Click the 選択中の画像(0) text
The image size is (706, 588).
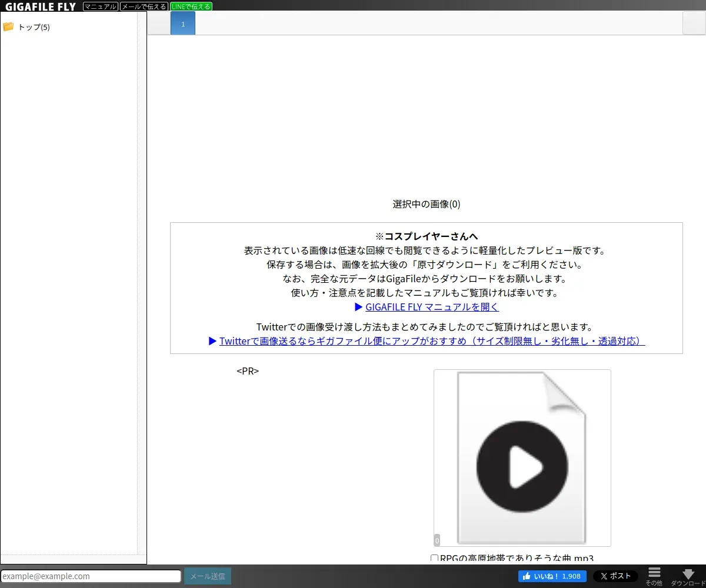coord(427,204)
